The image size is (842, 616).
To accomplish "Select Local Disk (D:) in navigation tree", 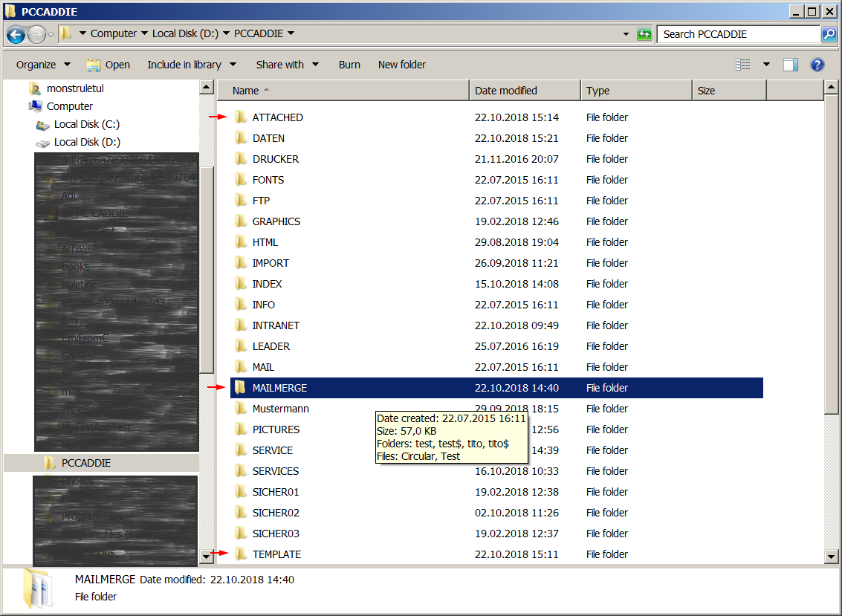I will pyautogui.click(x=86, y=142).
